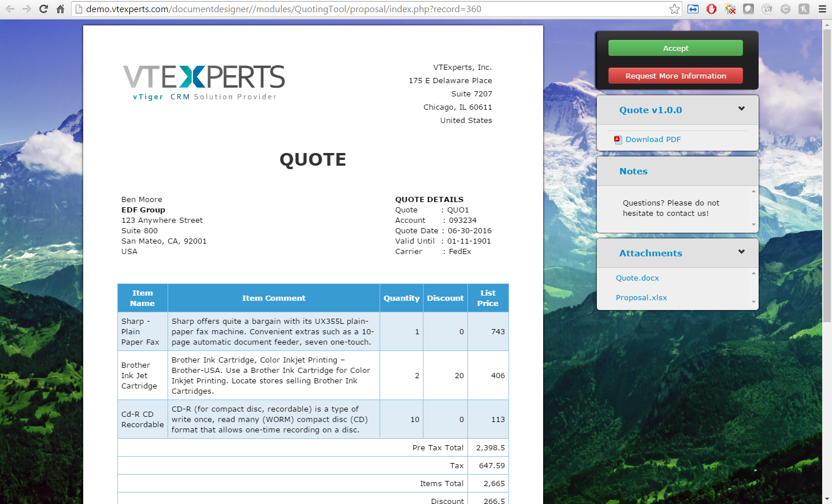Click the 'Brother Ink Jet Cartridge' item cell

pyautogui.click(x=143, y=375)
